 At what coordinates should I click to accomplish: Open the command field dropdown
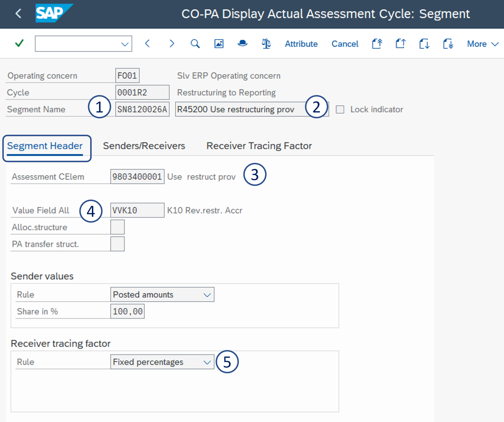(x=125, y=44)
